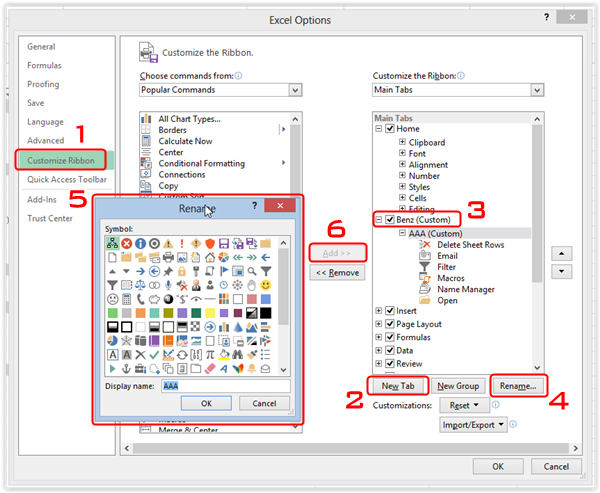Collapse the AAA (Custom) group
Image resolution: width=600 pixels, height=493 pixels.
(x=402, y=233)
